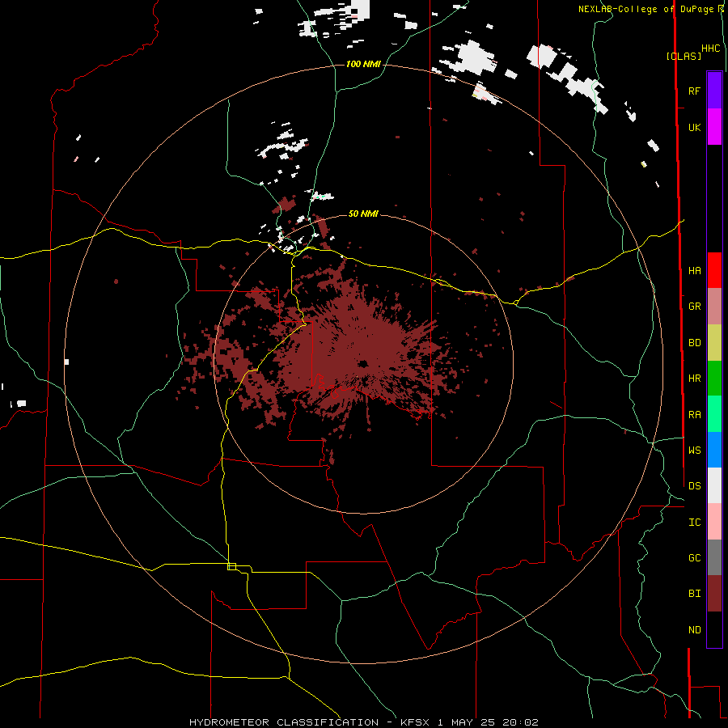Click the HHC product label

(711, 49)
